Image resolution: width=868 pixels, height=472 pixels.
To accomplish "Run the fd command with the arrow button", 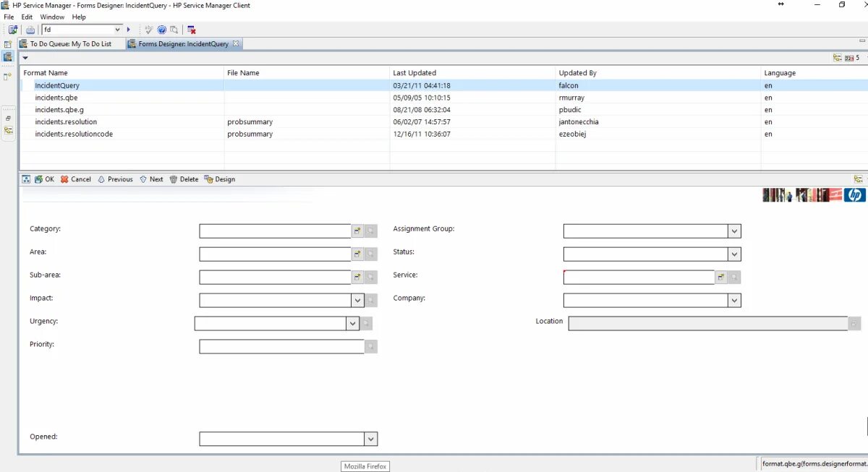I will (129, 30).
